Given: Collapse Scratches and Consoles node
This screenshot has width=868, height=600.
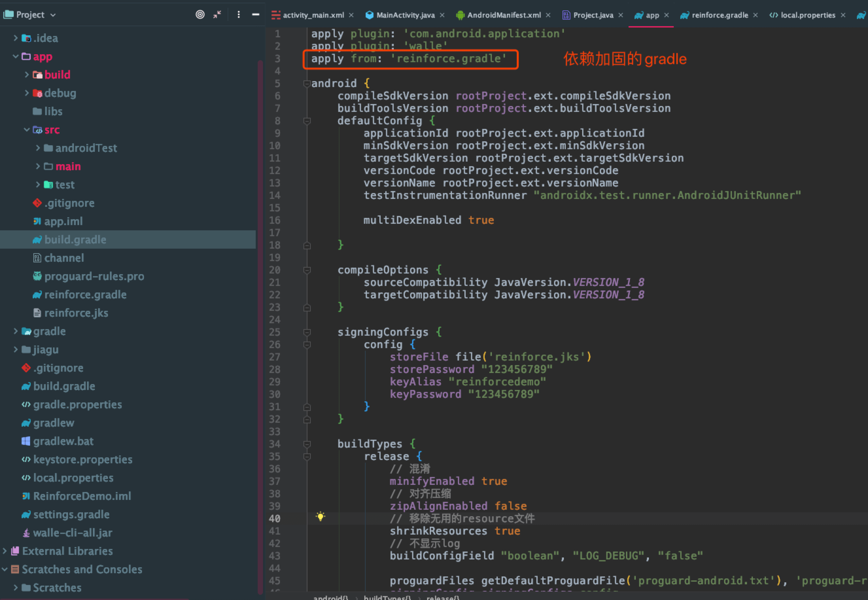Looking at the screenshot, I should pos(5,569).
